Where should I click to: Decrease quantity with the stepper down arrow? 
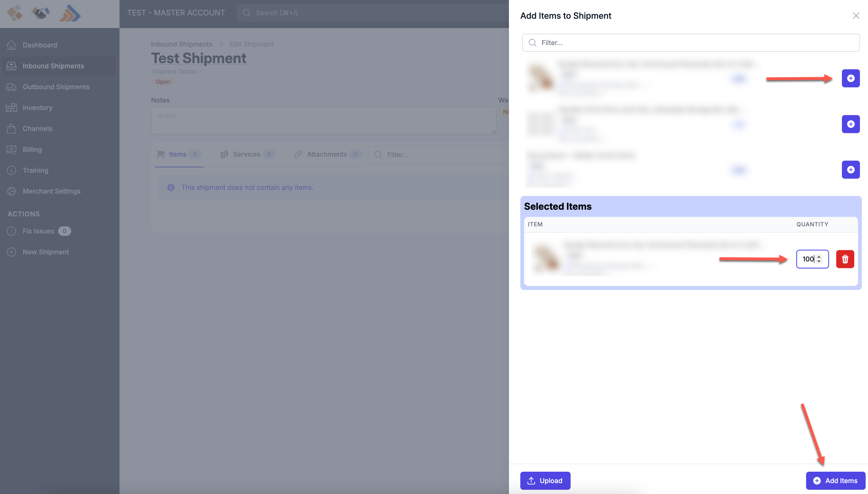pyautogui.click(x=819, y=261)
